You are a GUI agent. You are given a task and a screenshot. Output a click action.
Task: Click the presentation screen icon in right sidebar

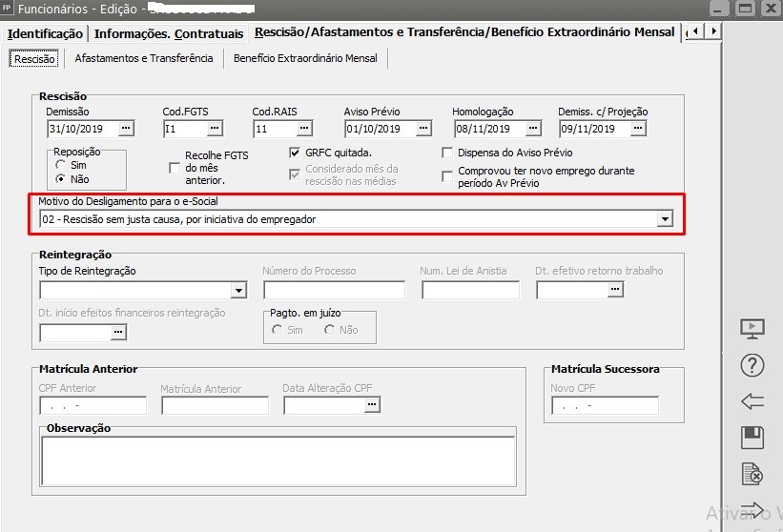coord(752,328)
